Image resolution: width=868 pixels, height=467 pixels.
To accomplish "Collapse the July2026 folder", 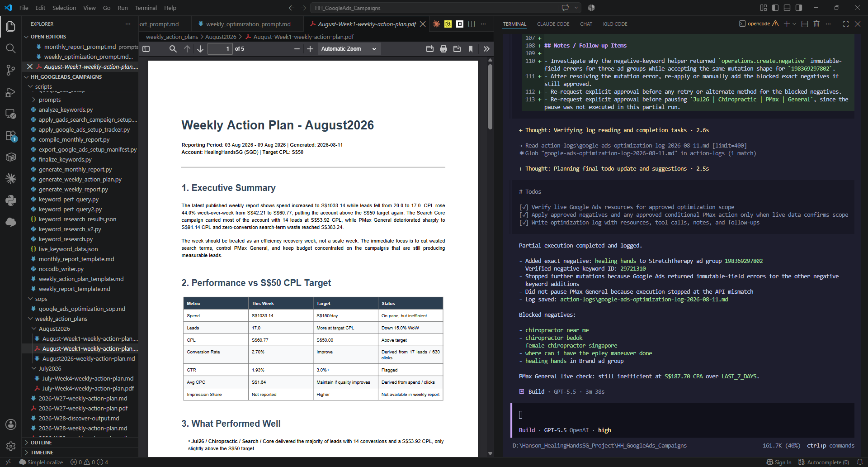I will click(x=49, y=368).
